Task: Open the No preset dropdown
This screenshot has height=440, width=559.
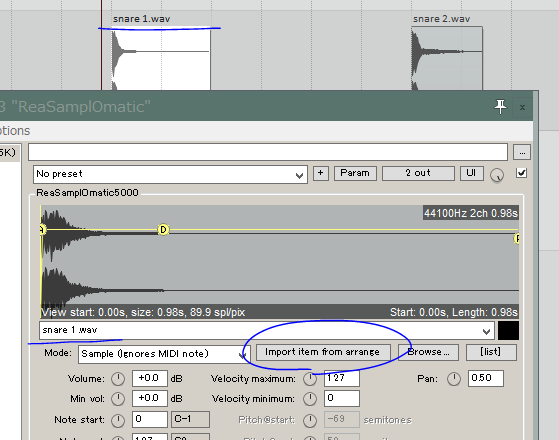Action: pyautogui.click(x=170, y=174)
